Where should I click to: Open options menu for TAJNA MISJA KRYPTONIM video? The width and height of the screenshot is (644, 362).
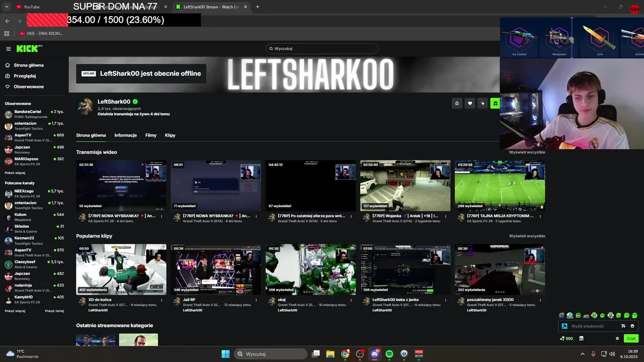pyautogui.click(x=540, y=217)
